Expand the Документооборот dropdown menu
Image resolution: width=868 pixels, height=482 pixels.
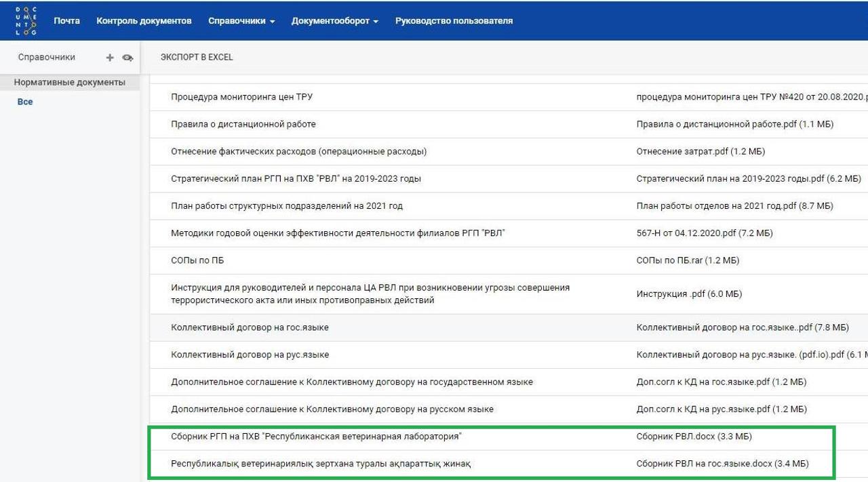pyautogui.click(x=335, y=21)
